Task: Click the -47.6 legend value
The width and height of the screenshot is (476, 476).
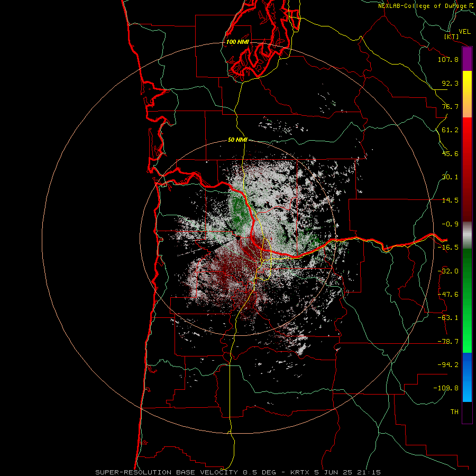Action: (x=448, y=295)
